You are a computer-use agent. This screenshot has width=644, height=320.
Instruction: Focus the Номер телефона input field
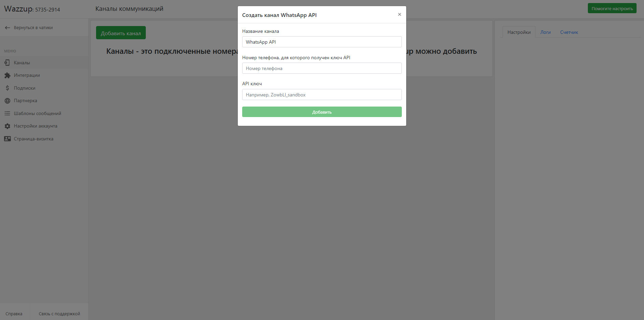(322, 68)
